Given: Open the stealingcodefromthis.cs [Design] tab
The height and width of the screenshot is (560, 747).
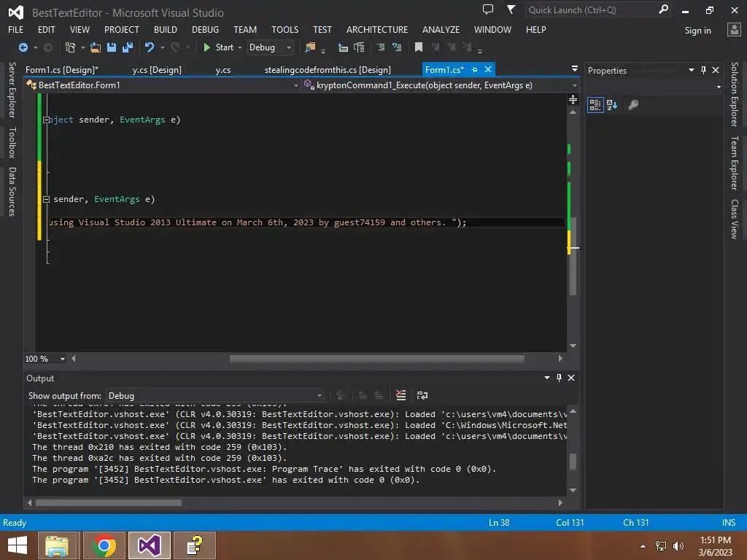Looking at the screenshot, I should (328, 69).
